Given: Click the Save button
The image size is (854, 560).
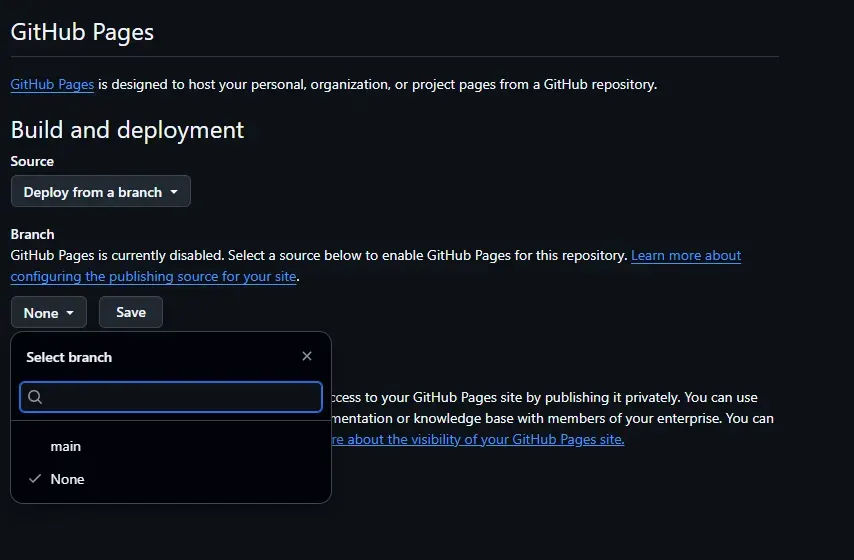Looking at the screenshot, I should (x=131, y=312).
